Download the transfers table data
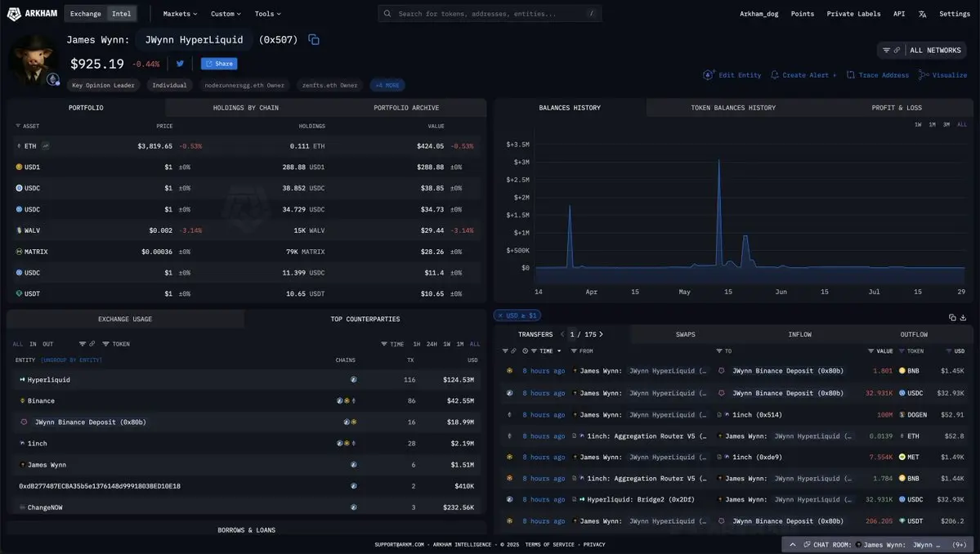Image resolution: width=980 pixels, height=554 pixels. click(x=963, y=317)
